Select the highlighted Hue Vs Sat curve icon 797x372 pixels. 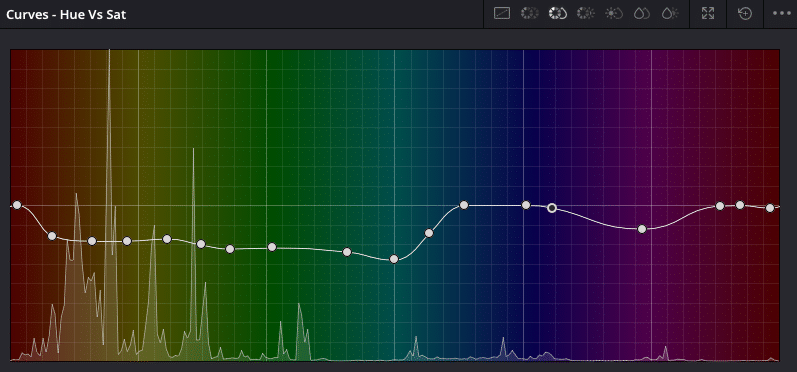558,13
